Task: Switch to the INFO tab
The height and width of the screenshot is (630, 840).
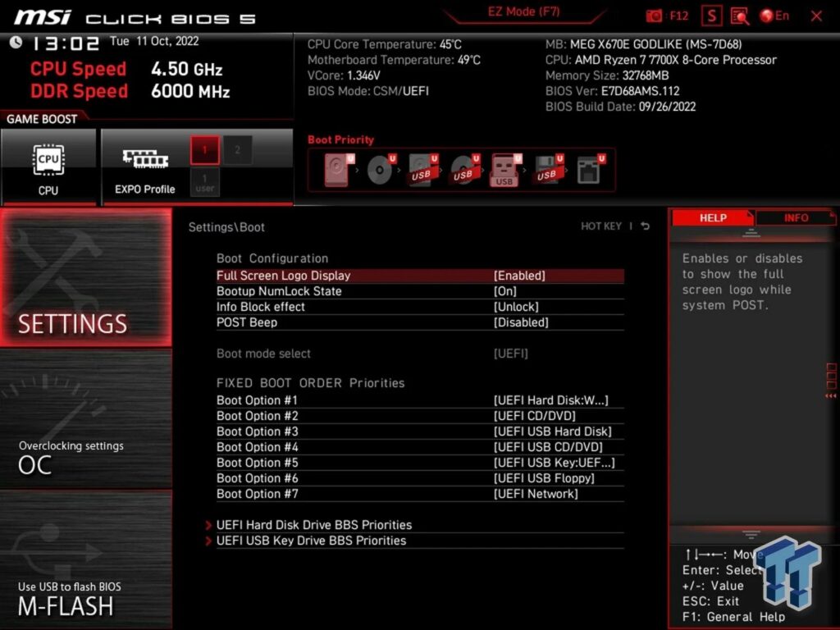Action: (x=796, y=218)
